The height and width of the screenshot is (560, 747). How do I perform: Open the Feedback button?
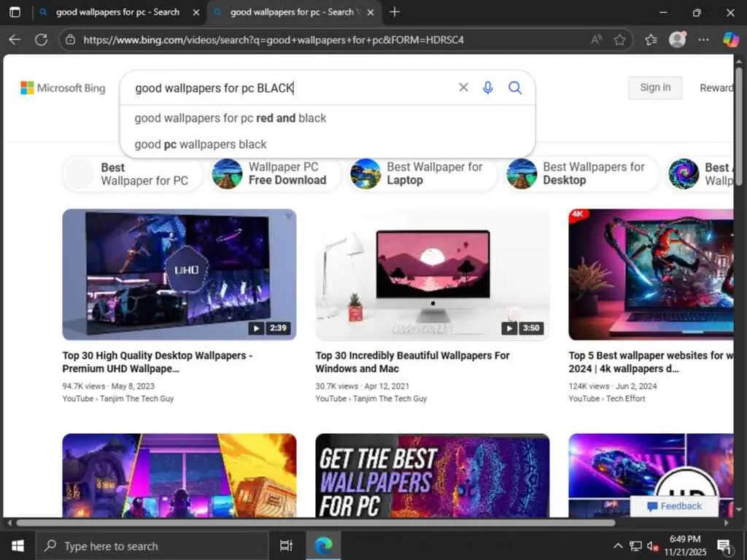[x=674, y=506]
